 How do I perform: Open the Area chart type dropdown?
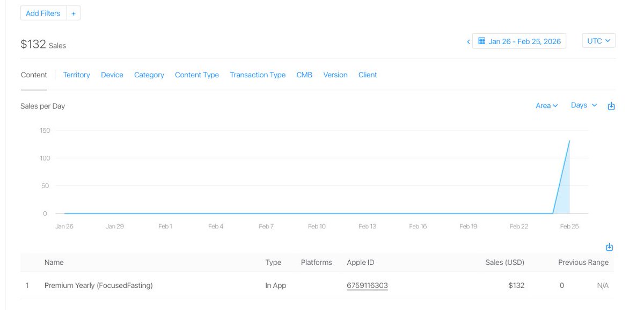pos(547,106)
